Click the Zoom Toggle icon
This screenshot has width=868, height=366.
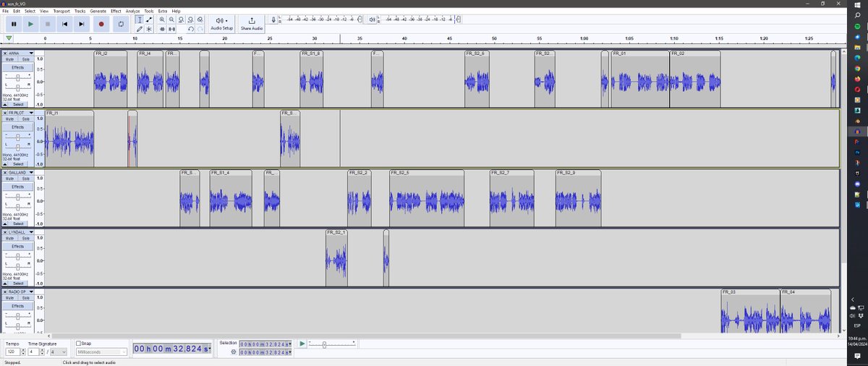[199, 20]
